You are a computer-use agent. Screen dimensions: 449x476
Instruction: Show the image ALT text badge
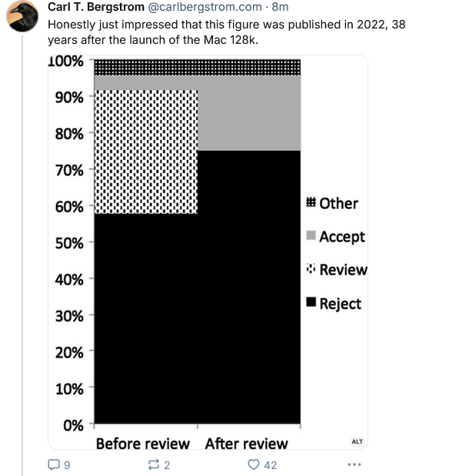click(358, 441)
